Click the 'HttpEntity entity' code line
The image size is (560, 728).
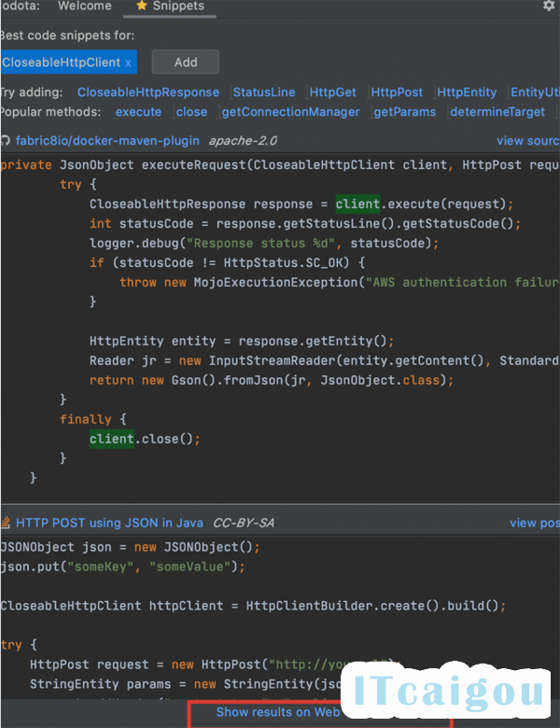click(242, 342)
